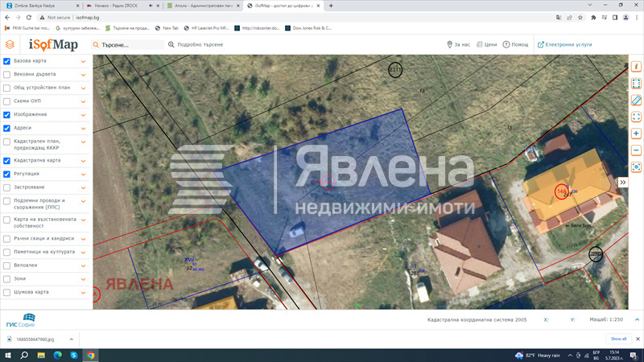This screenshot has width=644, height=362.
Task: Click the Show all downloads button
Action: (x=618, y=339)
